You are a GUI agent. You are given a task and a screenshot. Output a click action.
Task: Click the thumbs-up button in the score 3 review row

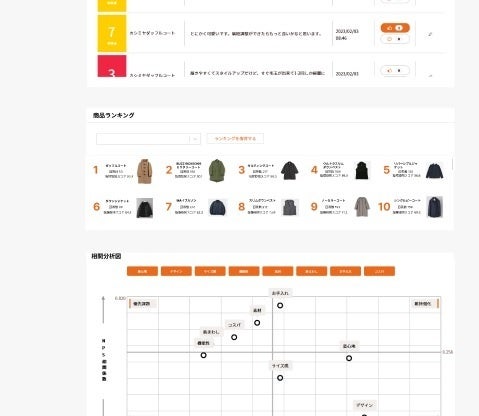pyautogui.click(x=395, y=70)
